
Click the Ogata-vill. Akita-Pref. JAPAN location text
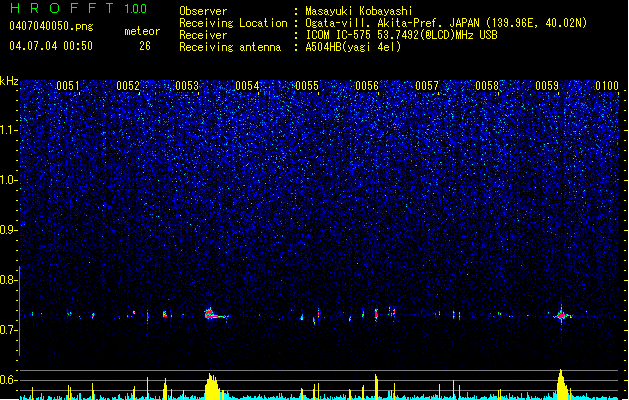(446, 23)
